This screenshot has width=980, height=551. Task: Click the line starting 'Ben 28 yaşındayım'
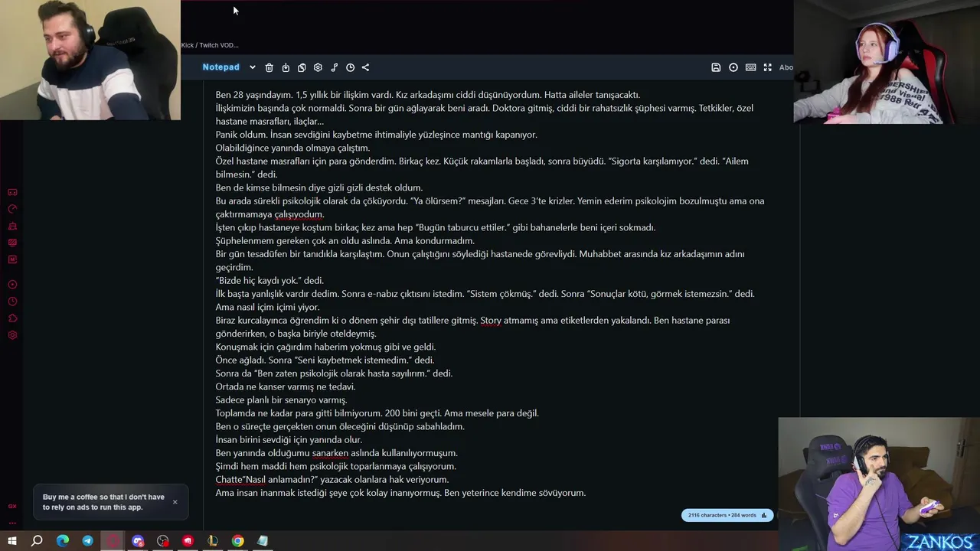[x=428, y=95]
